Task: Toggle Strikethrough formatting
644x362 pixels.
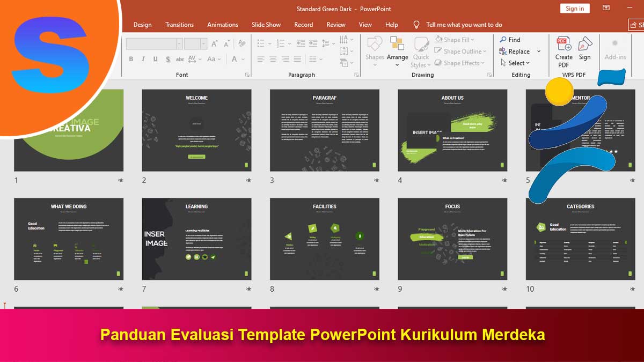Action: point(180,59)
